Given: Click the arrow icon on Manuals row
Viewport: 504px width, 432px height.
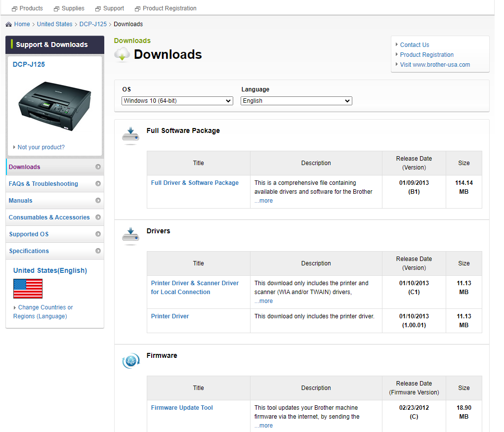Looking at the screenshot, I should [x=98, y=200].
